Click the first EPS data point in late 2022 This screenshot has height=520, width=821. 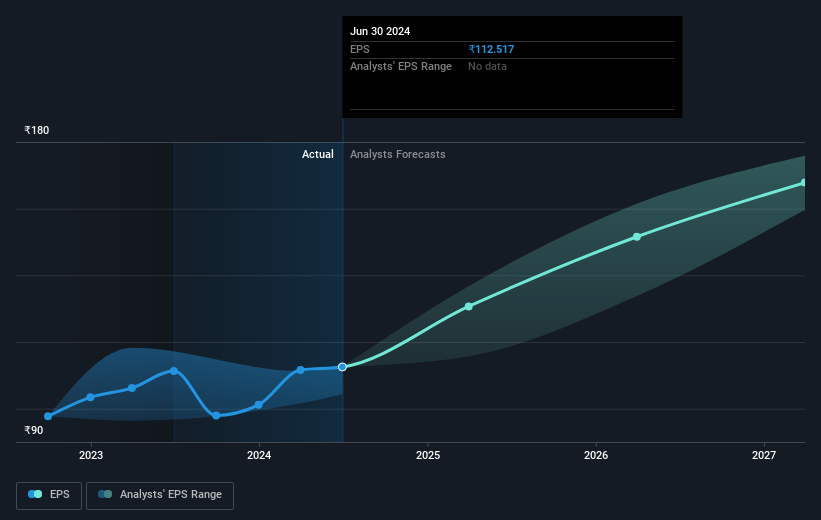tap(48, 416)
